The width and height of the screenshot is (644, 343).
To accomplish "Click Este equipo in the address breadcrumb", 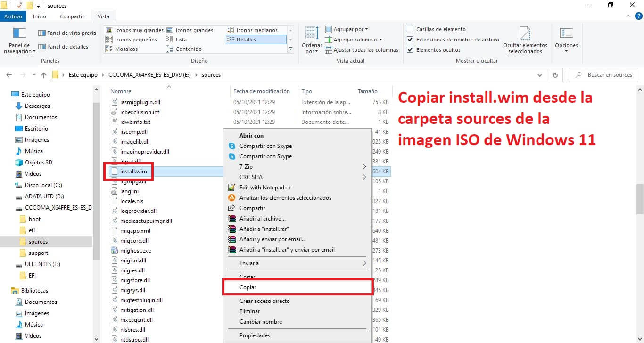I will click(83, 75).
